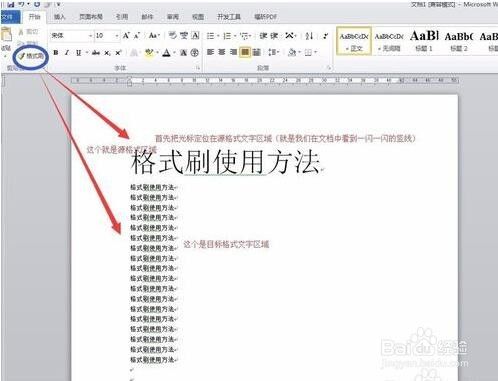Click the Sort icon
The image size is (498, 381).
[x=309, y=36]
